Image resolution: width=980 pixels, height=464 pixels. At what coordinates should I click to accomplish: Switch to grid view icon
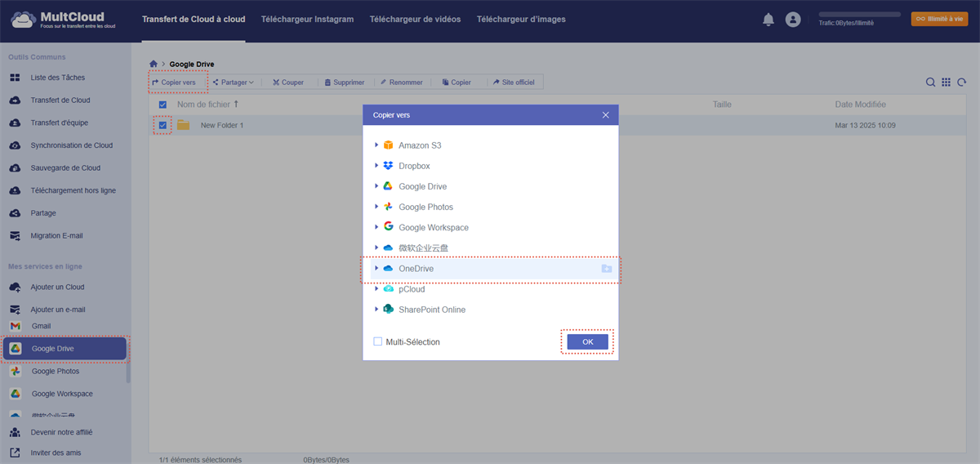946,83
